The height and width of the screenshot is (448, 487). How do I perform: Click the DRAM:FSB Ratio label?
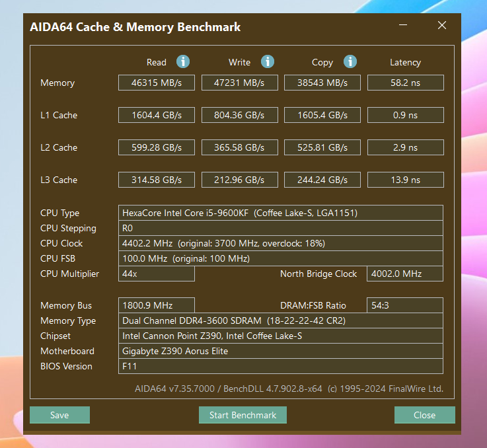point(313,305)
